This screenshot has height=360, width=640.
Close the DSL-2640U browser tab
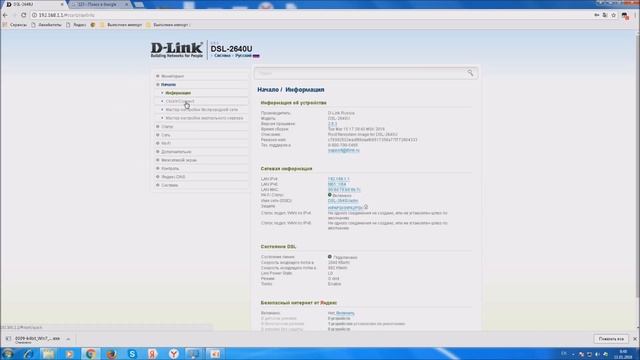(62, 4)
